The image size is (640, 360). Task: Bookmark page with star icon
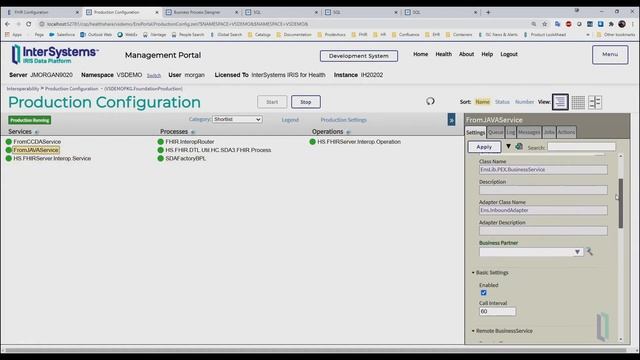(544, 24)
